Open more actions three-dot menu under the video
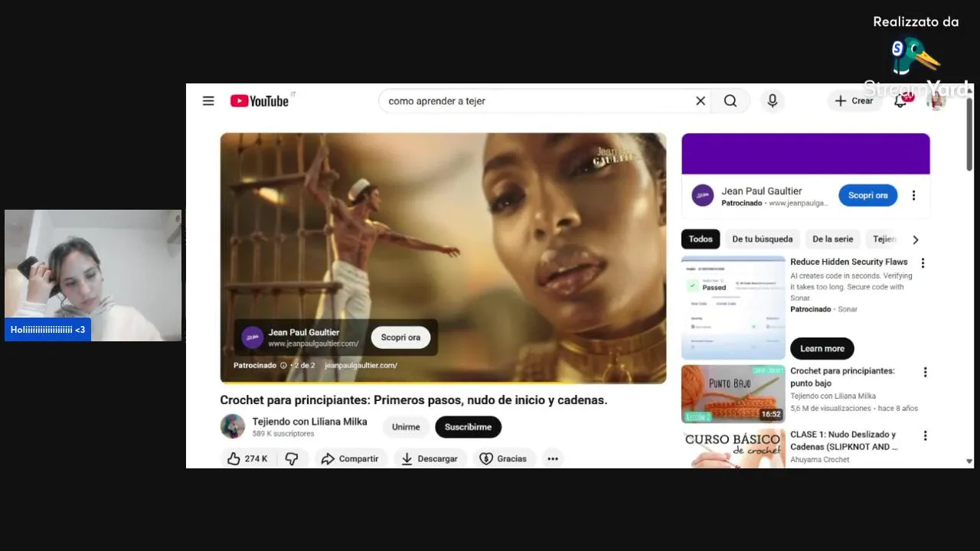Image resolution: width=980 pixels, height=551 pixels. point(553,458)
